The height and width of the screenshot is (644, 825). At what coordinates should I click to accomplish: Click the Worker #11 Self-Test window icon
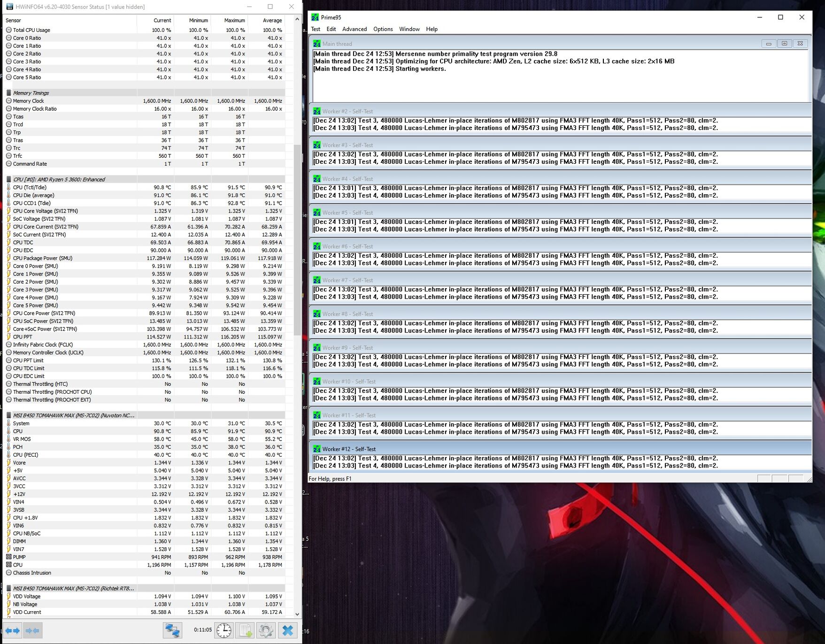click(x=317, y=415)
